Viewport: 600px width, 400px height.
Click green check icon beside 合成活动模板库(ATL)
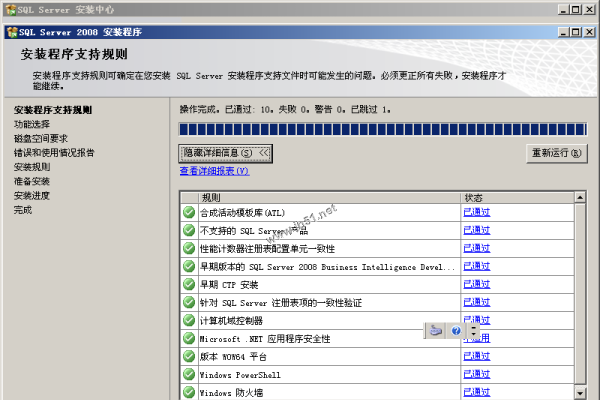tap(189, 212)
